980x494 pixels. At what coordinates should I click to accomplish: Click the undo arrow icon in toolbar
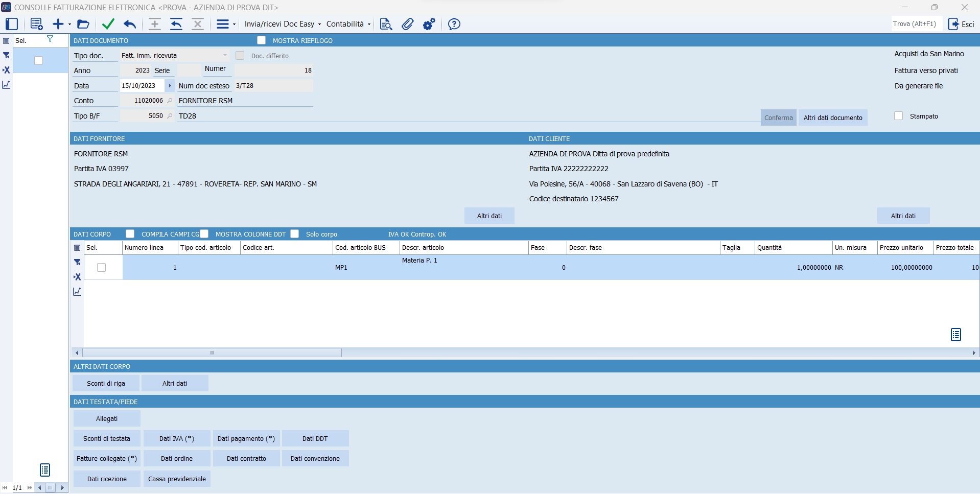tap(130, 24)
